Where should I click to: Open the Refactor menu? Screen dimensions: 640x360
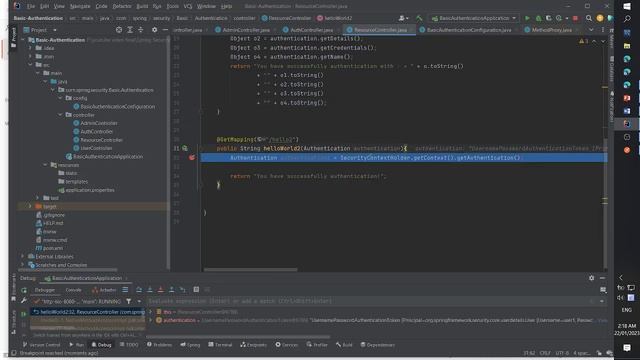(x=122, y=6)
